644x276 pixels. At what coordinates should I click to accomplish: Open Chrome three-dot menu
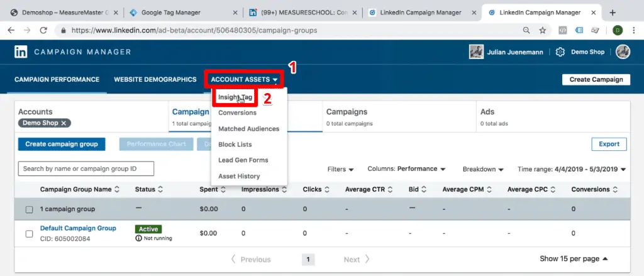click(x=634, y=30)
